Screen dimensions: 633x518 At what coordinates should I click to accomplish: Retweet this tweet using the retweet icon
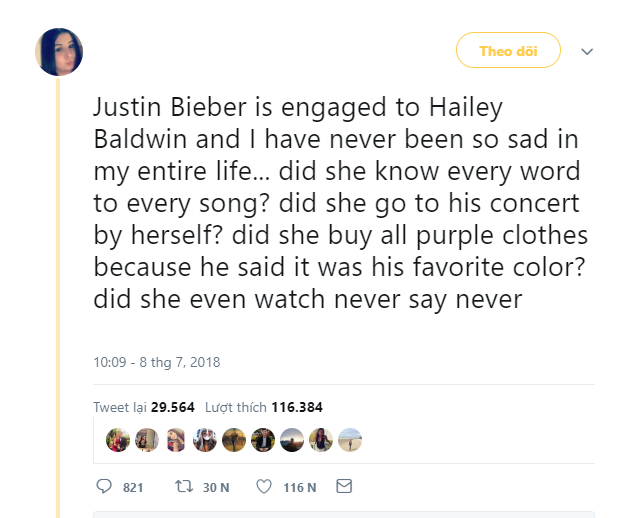183,487
